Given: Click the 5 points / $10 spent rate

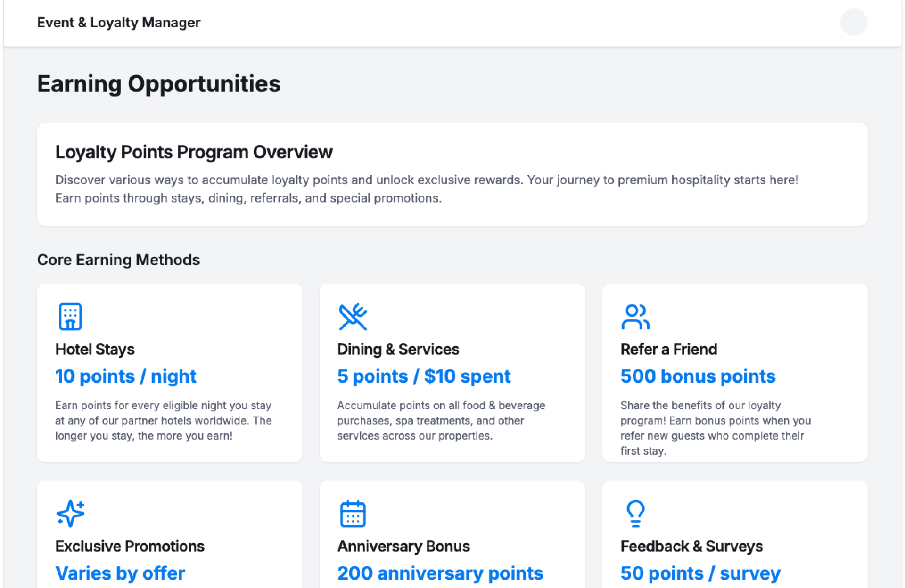Looking at the screenshot, I should pos(423,376).
